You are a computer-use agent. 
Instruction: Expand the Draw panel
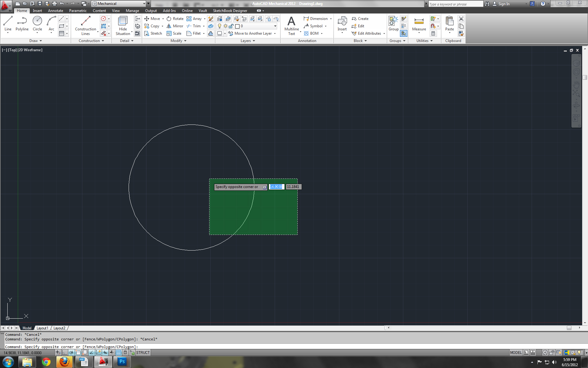tap(36, 41)
